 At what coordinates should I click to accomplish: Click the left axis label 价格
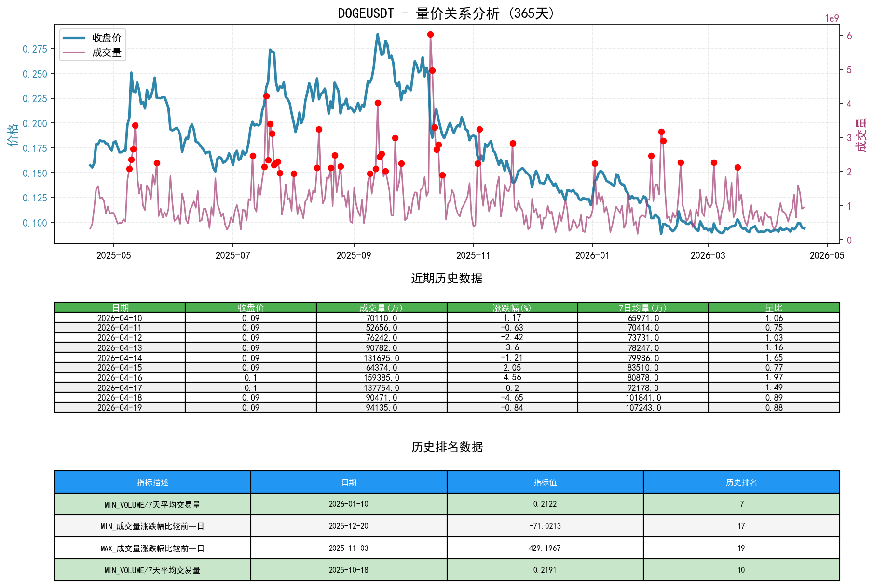[x=13, y=134]
